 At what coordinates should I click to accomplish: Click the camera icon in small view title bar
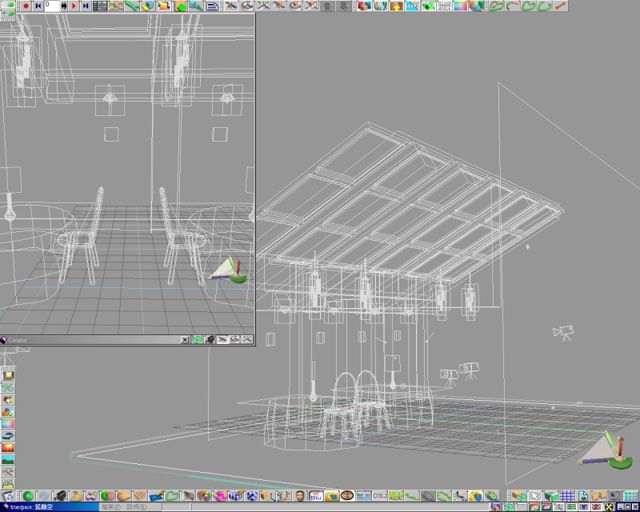[211, 340]
